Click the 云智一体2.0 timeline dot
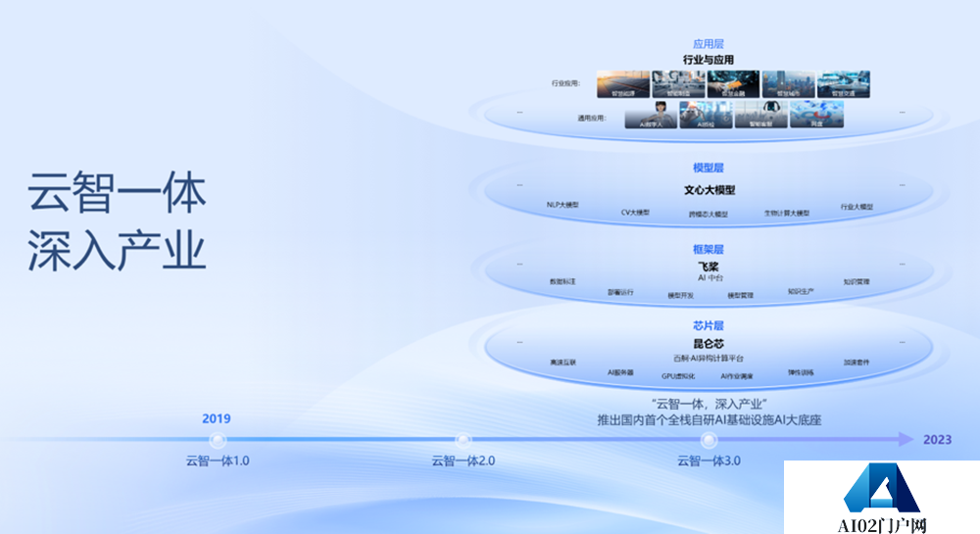 [x=464, y=440]
